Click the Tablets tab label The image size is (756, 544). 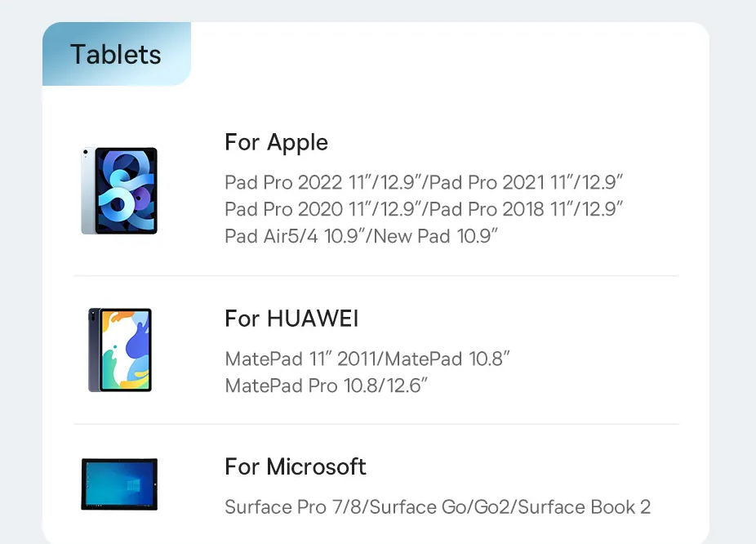[116, 54]
